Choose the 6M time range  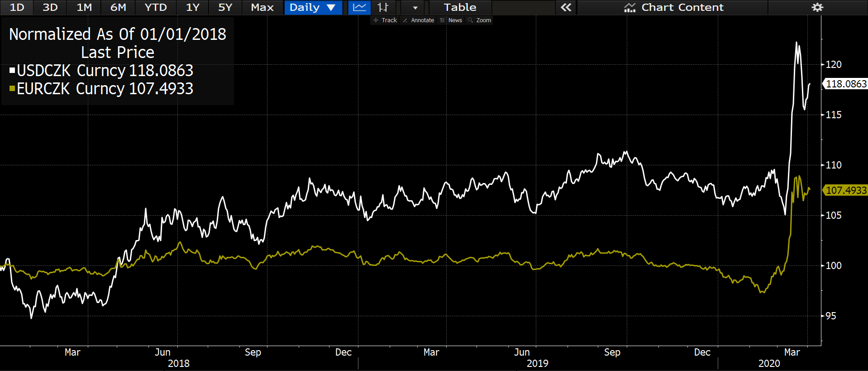point(118,7)
